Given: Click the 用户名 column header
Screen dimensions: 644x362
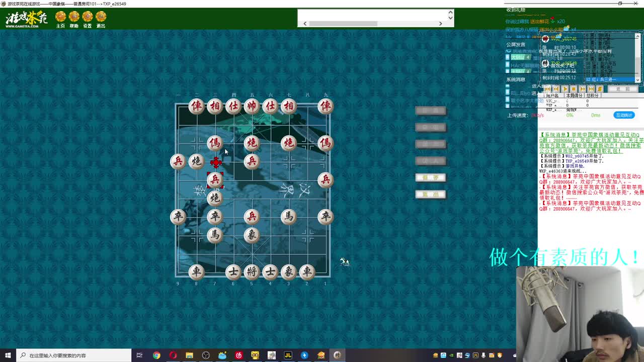Looking at the screenshot, I should (x=553, y=96).
